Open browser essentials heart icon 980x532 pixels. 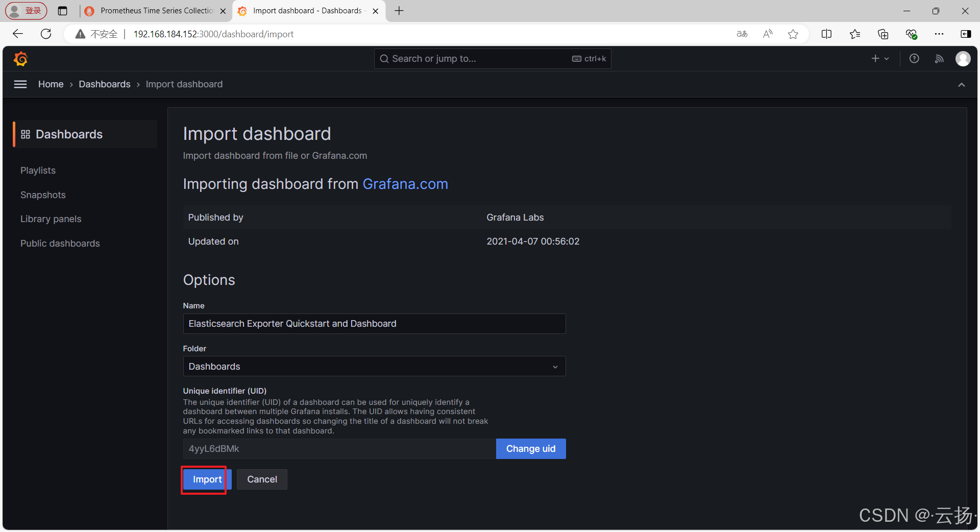[911, 34]
